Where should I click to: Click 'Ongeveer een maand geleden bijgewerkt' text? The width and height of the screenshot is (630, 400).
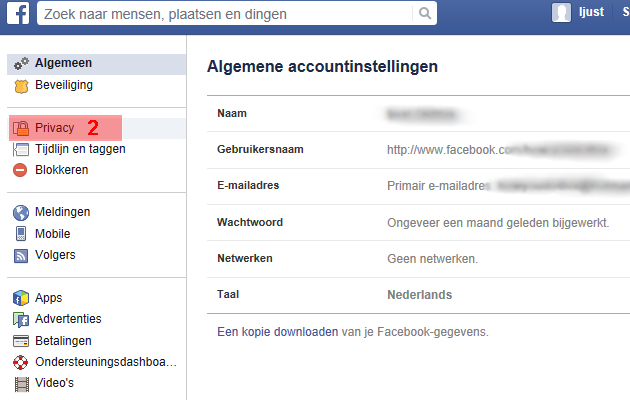[498, 223]
